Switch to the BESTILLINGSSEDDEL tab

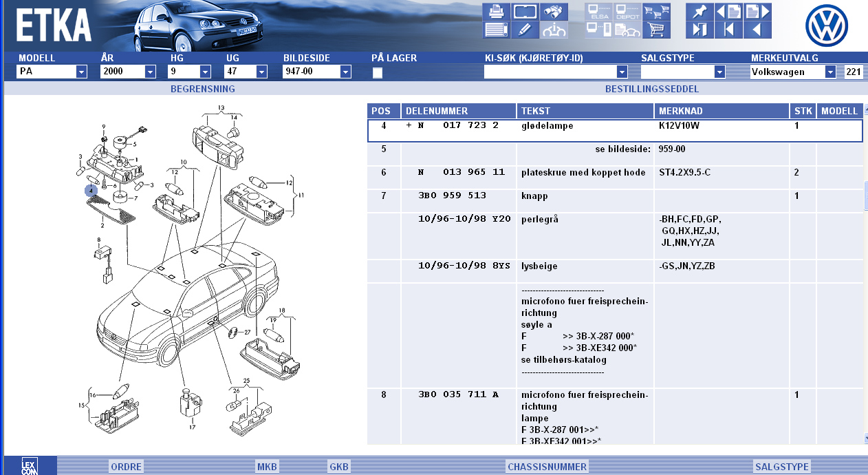(652, 89)
